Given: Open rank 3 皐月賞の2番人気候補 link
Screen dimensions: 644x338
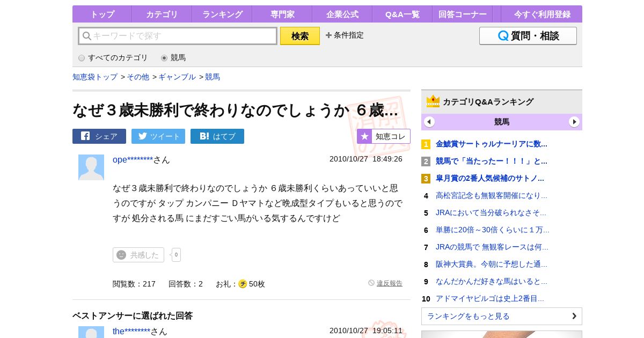Looking at the screenshot, I should pos(490,178).
